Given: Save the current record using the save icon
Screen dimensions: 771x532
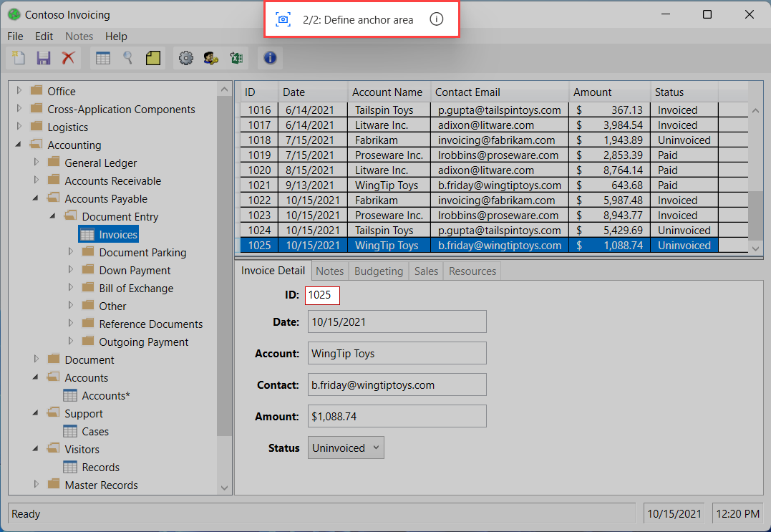Looking at the screenshot, I should (x=44, y=58).
